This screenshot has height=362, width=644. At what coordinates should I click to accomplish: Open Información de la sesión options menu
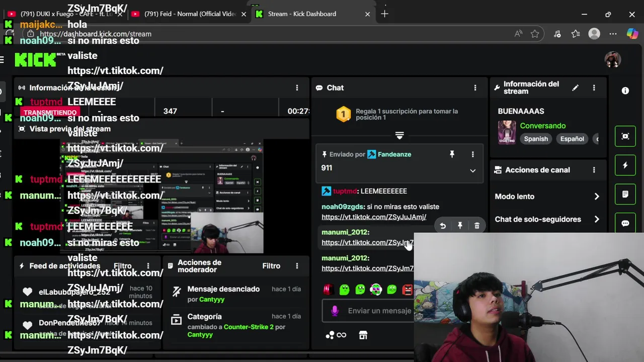click(x=297, y=87)
